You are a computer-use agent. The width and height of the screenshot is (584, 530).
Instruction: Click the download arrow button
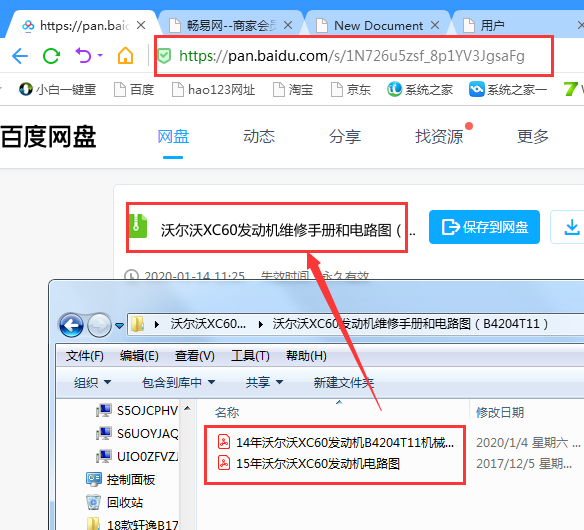point(571,227)
